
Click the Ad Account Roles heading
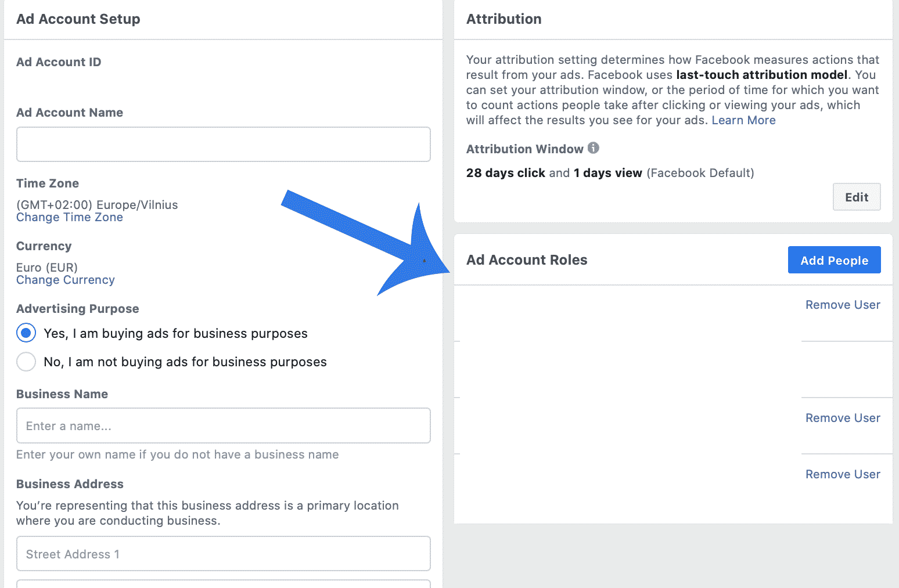(x=527, y=260)
